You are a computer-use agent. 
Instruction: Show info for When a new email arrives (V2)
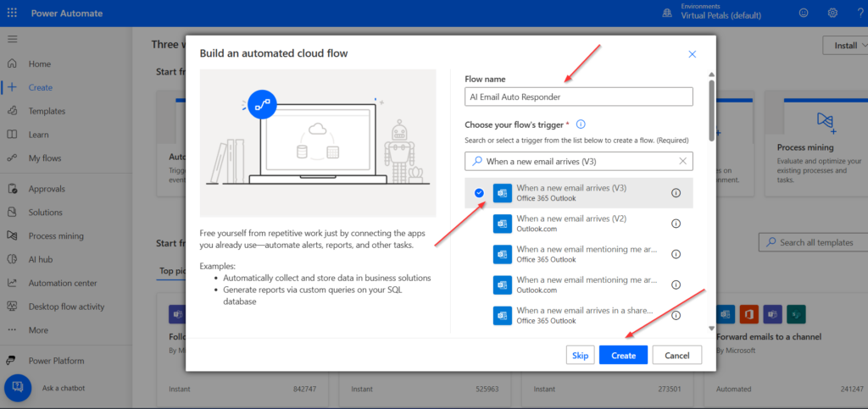coord(676,224)
